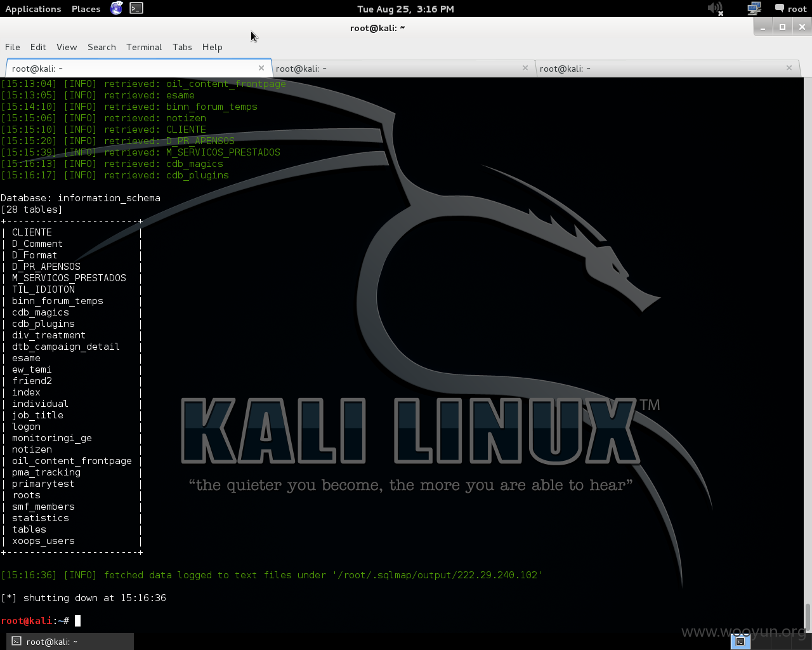Open the Terminal menu
The width and height of the screenshot is (812, 650).
[x=144, y=47]
